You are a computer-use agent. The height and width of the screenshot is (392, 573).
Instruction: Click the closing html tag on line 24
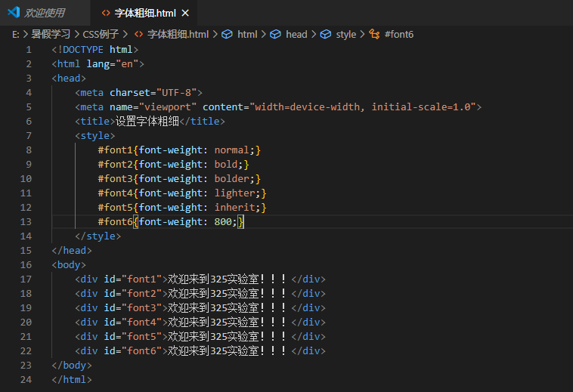(x=72, y=380)
